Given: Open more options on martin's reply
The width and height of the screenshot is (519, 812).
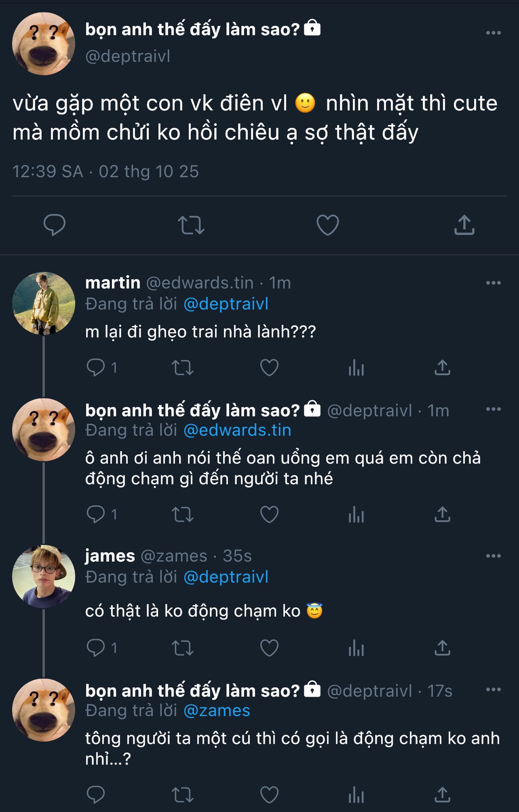Looking at the screenshot, I should click(493, 283).
